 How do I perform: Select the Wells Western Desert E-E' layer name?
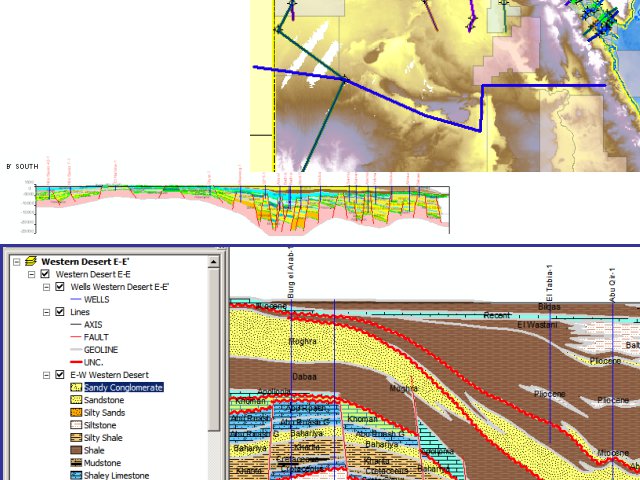pos(120,287)
